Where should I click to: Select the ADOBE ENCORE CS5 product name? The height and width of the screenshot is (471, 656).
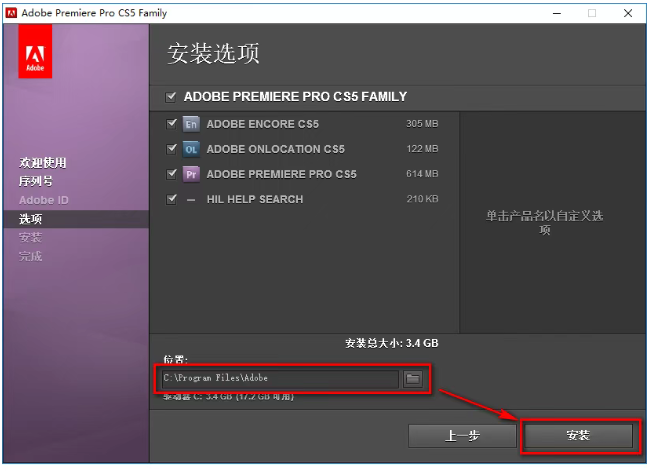264,124
